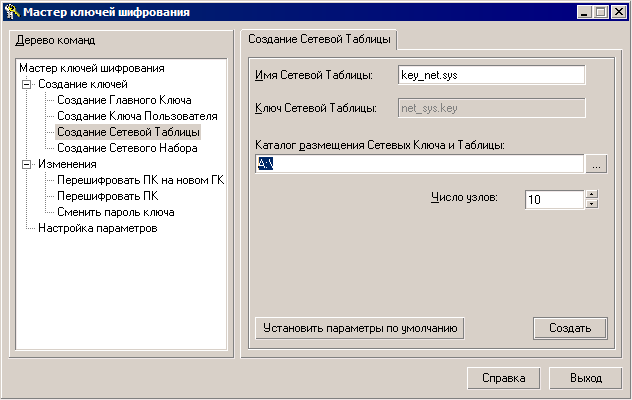The image size is (632, 400).
Task: Click the Создать button
Action: 570,328
